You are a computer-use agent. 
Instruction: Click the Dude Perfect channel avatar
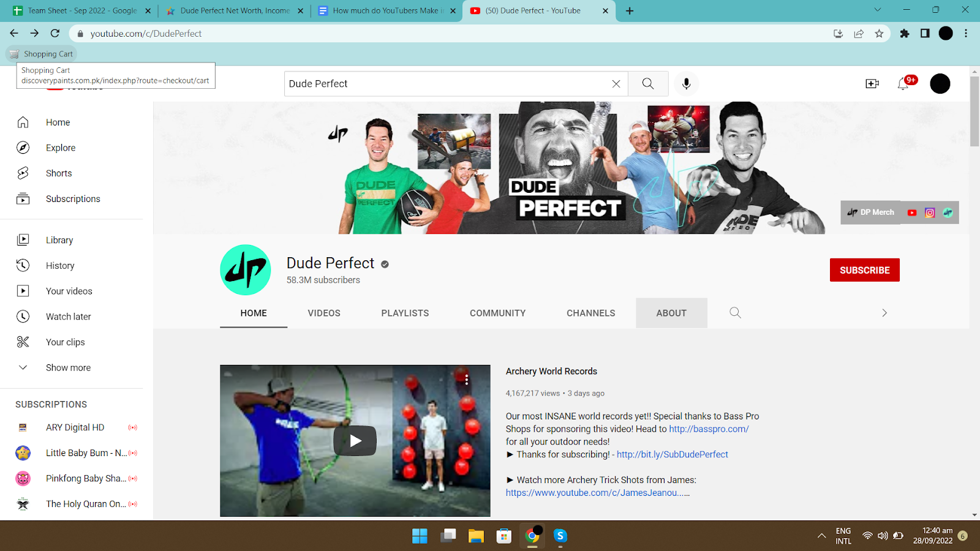click(x=246, y=270)
